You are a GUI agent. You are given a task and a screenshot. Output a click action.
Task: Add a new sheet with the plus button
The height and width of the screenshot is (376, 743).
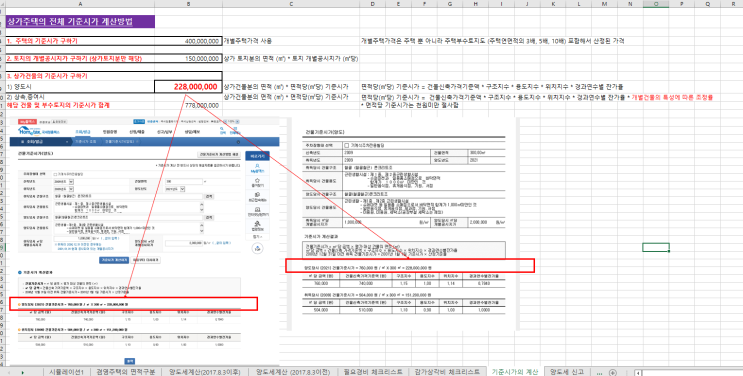pyautogui.click(x=613, y=372)
